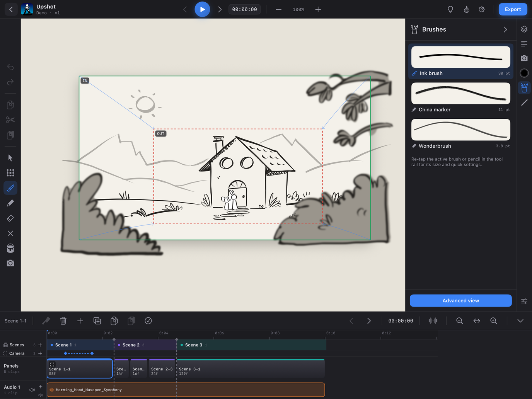This screenshot has width=532, height=399.
Task: Select the eraser tool
Action: tap(10, 218)
